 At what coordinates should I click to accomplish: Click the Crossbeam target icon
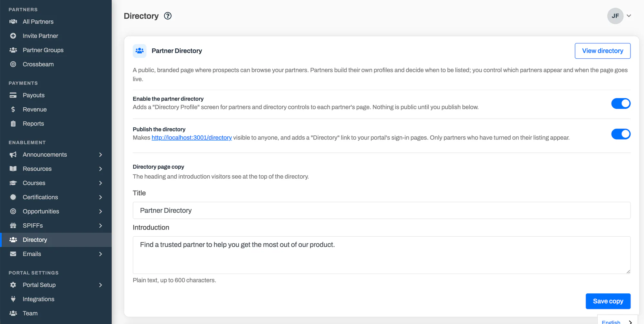tap(13, 64)
